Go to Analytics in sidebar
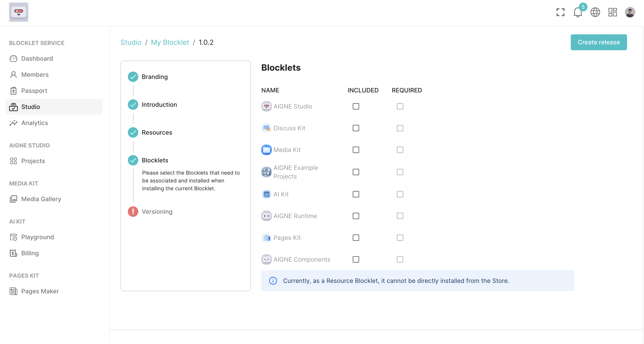Screen dimensions: 644x344 click(x=35, y=123)
